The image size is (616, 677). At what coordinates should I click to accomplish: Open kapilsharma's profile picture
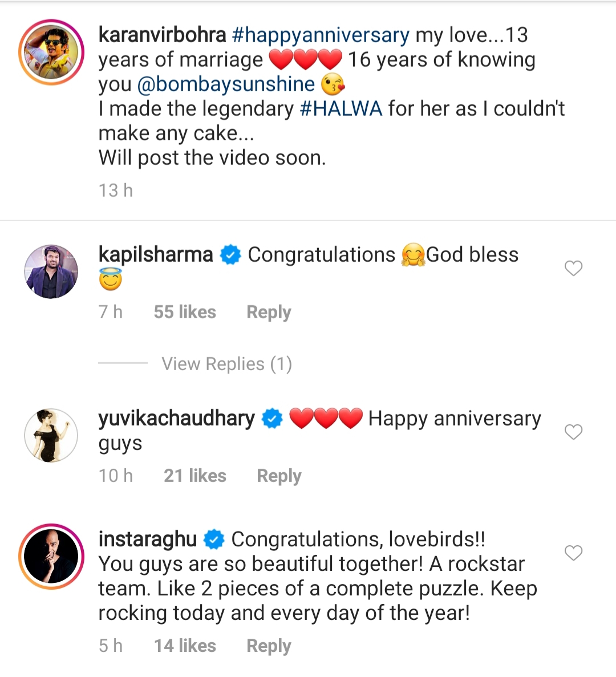pos(51,271)
